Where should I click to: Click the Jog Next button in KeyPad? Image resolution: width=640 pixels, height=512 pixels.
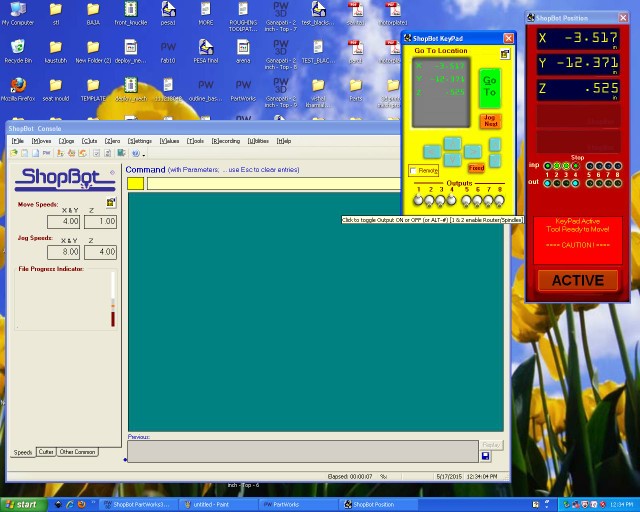[x=491, y=121]
